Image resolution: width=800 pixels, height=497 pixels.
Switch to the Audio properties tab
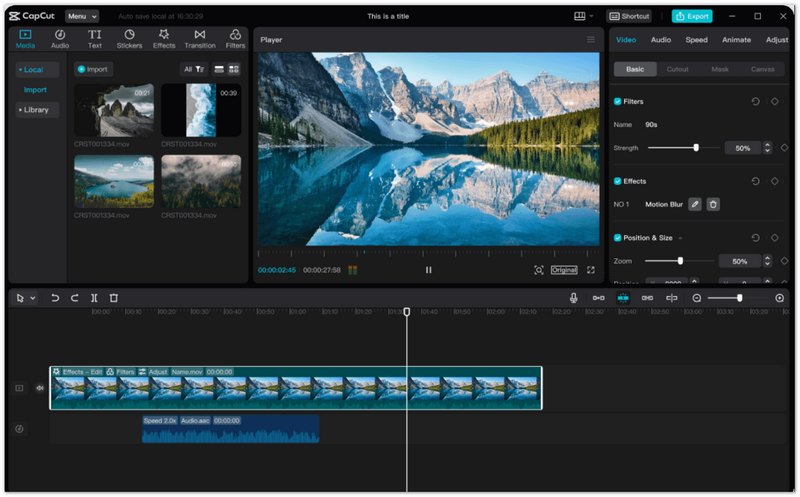661,40
